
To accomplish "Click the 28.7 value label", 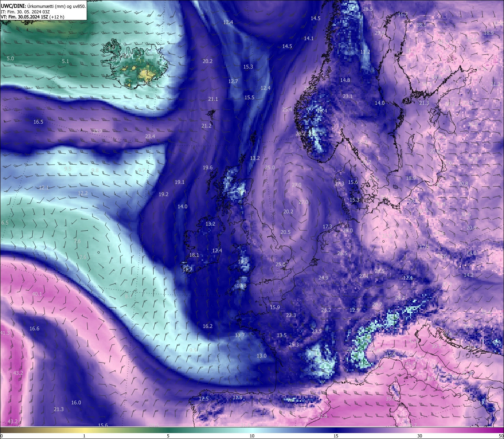I will click(x=377, y=305).
